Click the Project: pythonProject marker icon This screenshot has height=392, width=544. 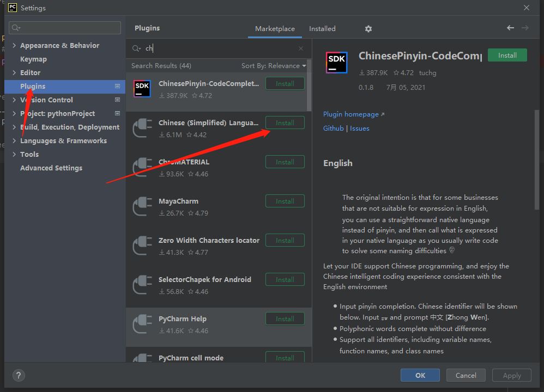(117, 113)
